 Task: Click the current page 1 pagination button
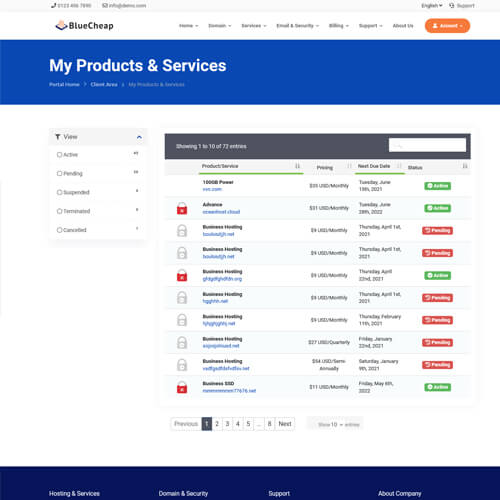click(x=207, y=424)
